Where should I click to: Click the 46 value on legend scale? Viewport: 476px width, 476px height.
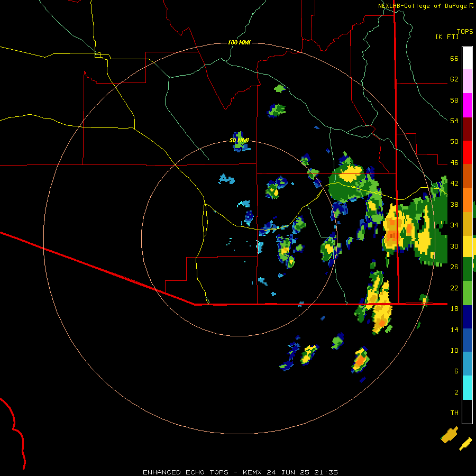pos(454,163)
